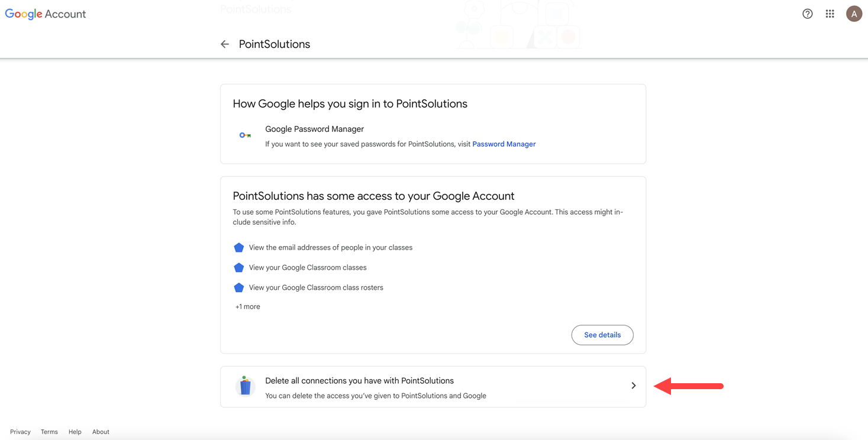This screenshot has width=868, height=440.
Task: Click the shield icon beside email addresses permission
Action: click(239, 247)
